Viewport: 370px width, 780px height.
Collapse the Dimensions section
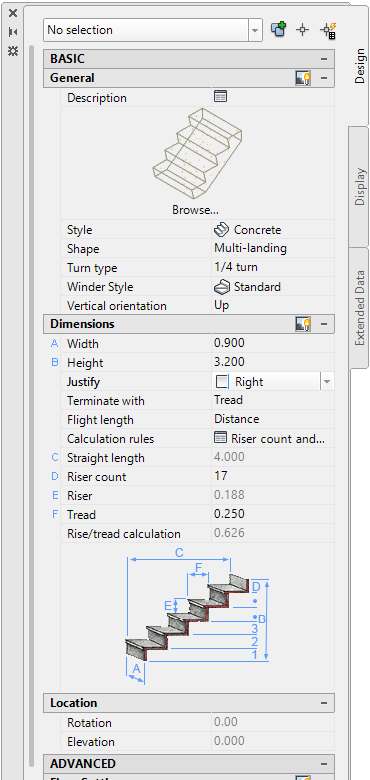point(324,324)
